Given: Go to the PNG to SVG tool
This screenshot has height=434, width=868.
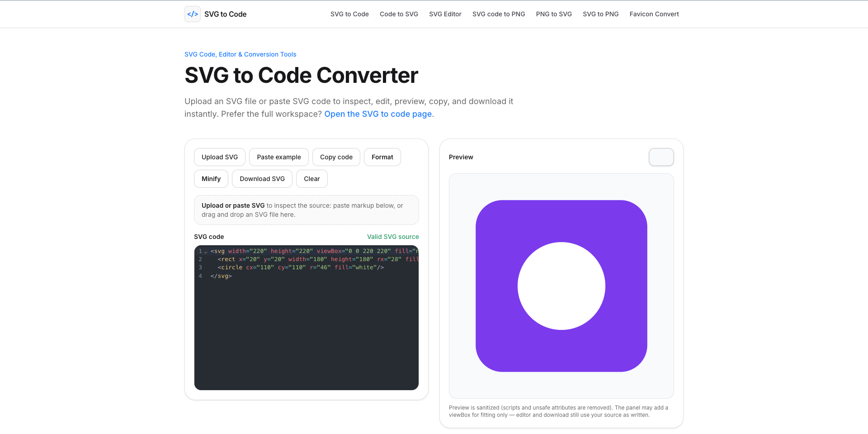Looking at the screenshot, I should tap(553, 14).
